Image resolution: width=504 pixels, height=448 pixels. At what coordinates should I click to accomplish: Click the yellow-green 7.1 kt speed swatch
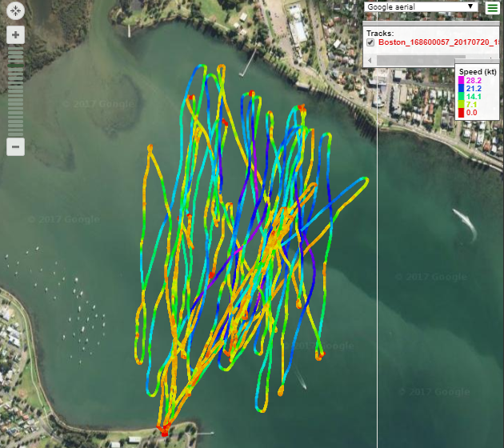point(461,105)
